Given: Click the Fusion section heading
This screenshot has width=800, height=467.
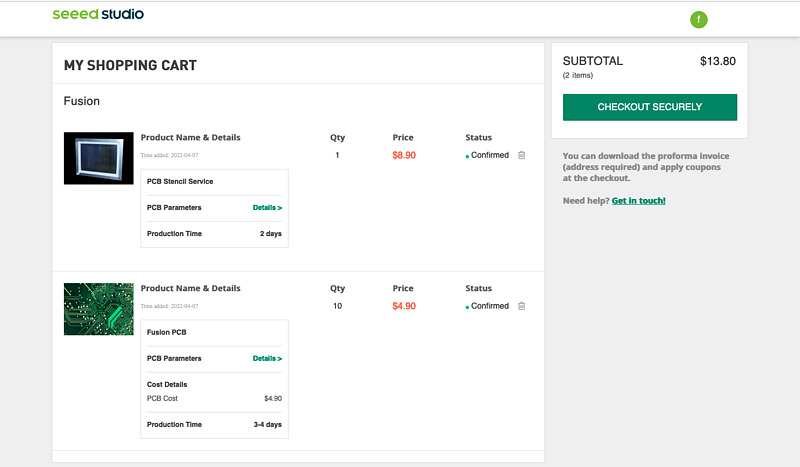Looking at the screenshot, I should pyautogui.click(x=82, y=101).
